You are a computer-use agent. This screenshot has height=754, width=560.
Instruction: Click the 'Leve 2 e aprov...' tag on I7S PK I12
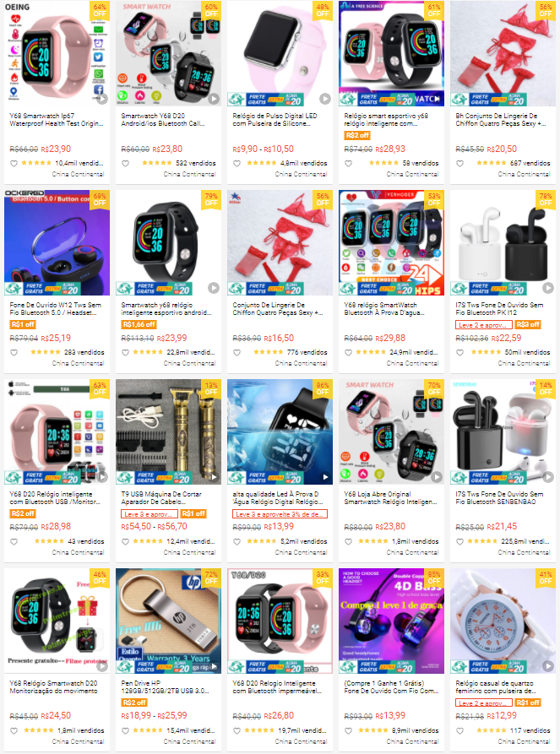tap(483, 324)
